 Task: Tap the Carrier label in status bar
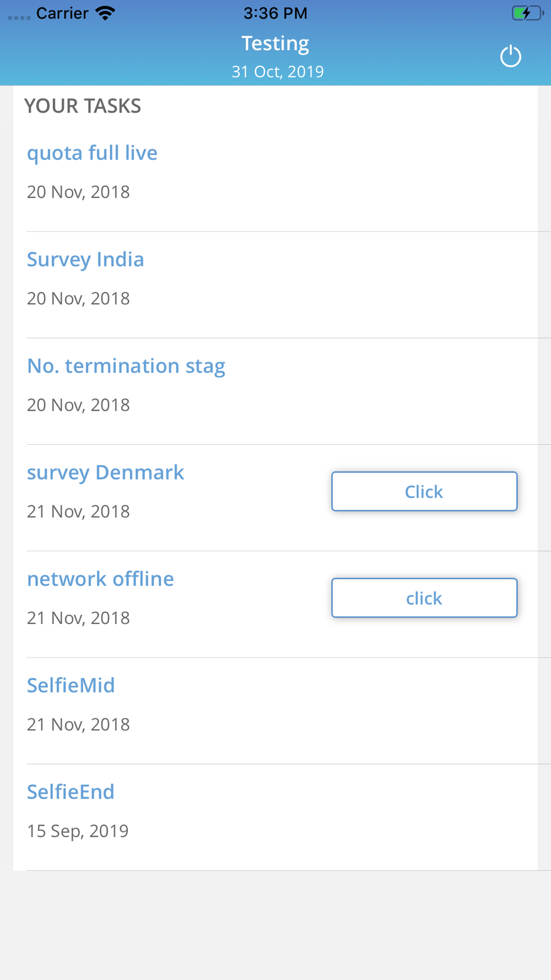tap(62, 13)
